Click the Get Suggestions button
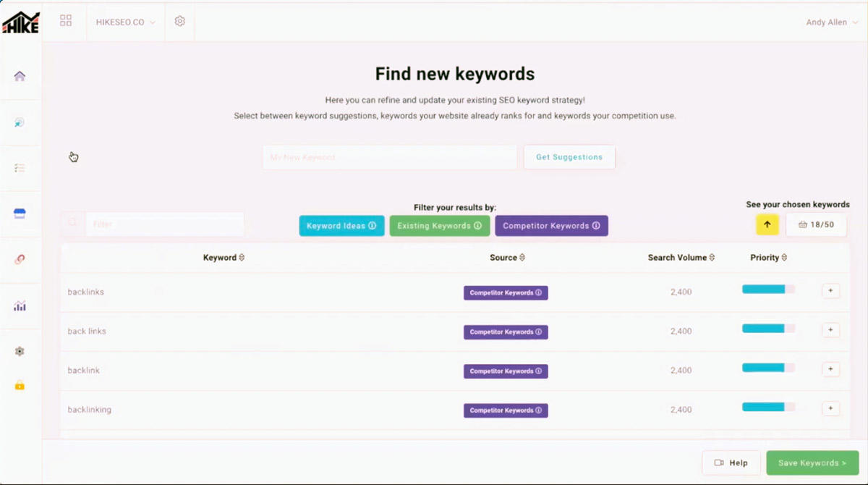868x485 pixels. click(x=569, y=157)
